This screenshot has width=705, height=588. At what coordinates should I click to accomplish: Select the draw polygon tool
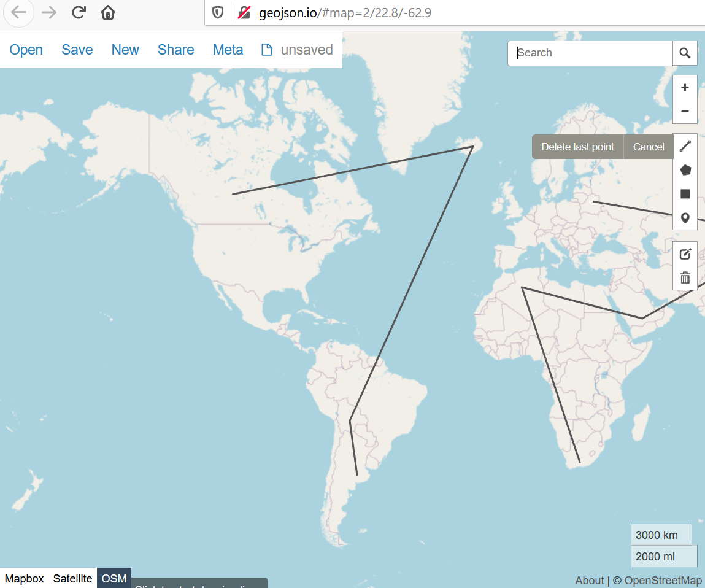[x=685, y=170]
